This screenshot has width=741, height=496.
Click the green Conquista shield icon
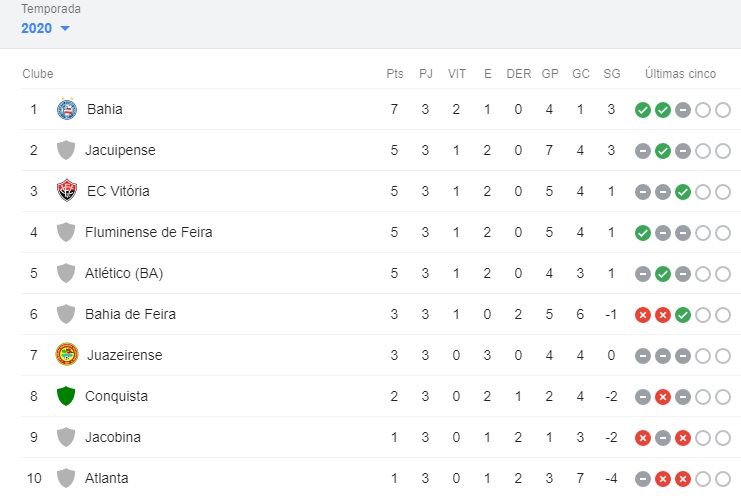(x=67, y=396)
